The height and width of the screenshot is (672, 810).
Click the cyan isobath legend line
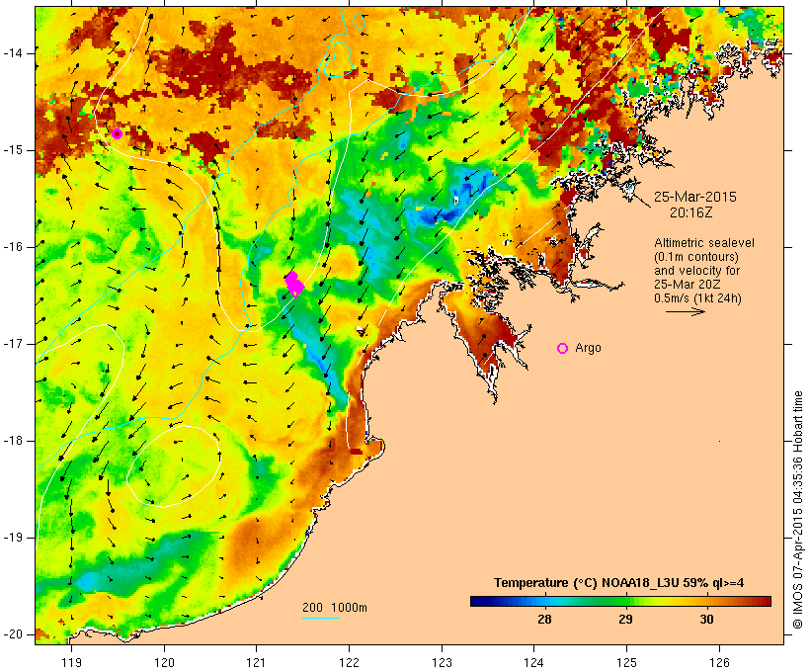coord(320,618)
